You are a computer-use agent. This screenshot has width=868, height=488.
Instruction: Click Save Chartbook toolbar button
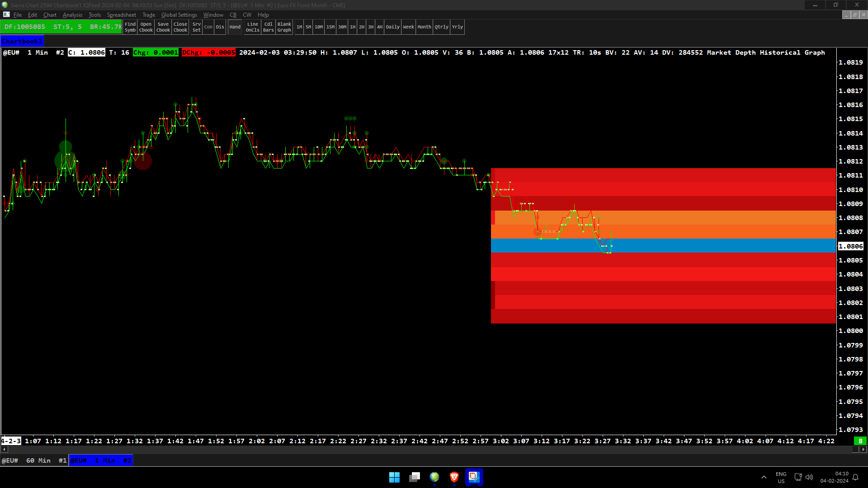(163, 27)
